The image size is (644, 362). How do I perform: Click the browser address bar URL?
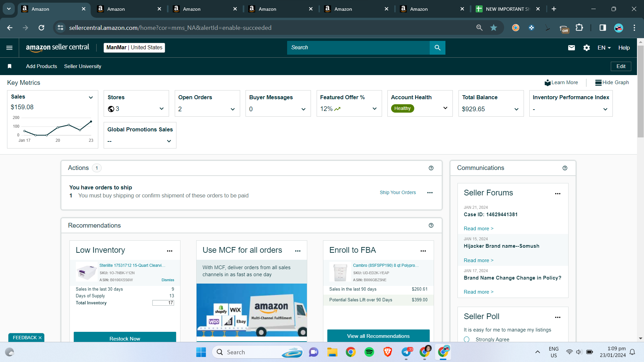point(170,28)
